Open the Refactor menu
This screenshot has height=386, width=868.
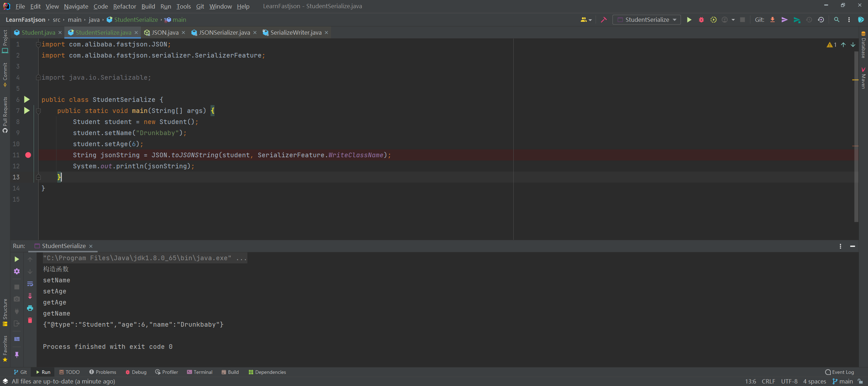pos(124,6)
